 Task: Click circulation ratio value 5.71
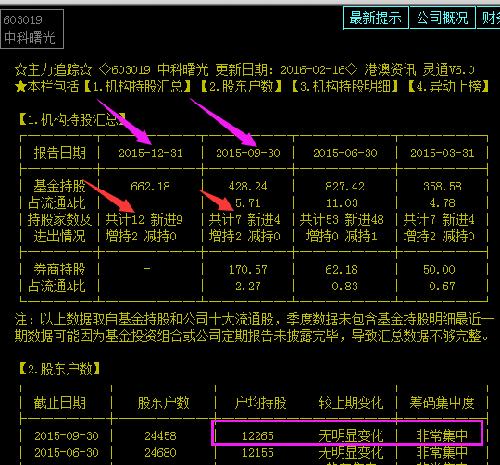click(x=248, y=203)
